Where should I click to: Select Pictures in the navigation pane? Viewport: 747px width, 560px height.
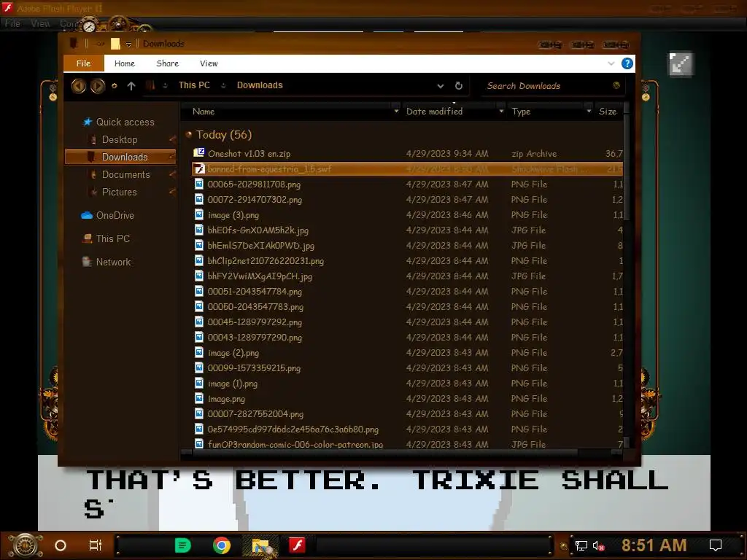tap(119, 192)
